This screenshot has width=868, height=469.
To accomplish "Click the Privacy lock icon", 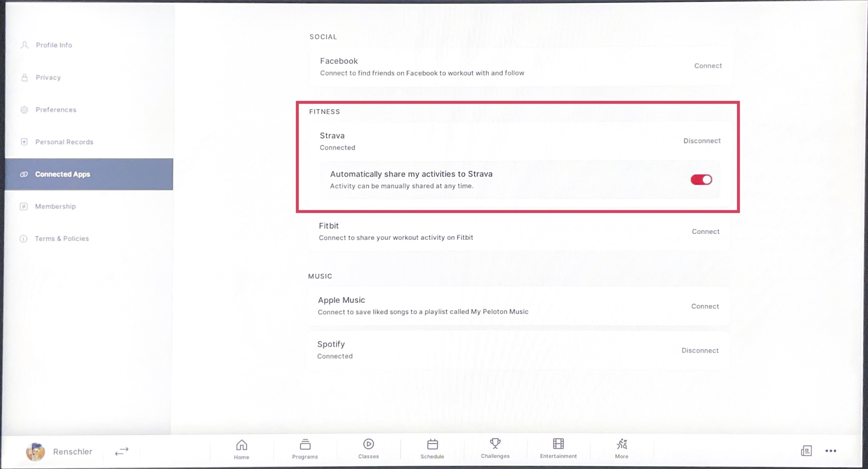I will (x=25, y=77).
